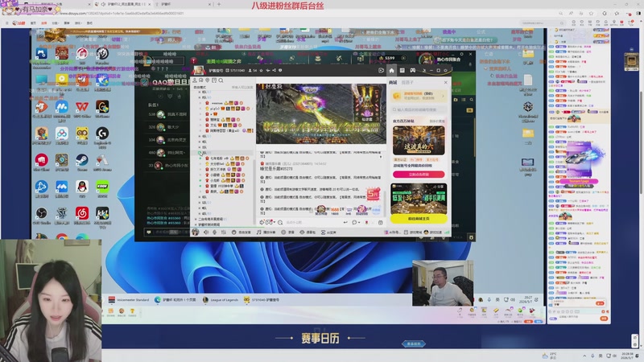Toggle the microphone icon in voice app bottom bar

pos(214,232)
